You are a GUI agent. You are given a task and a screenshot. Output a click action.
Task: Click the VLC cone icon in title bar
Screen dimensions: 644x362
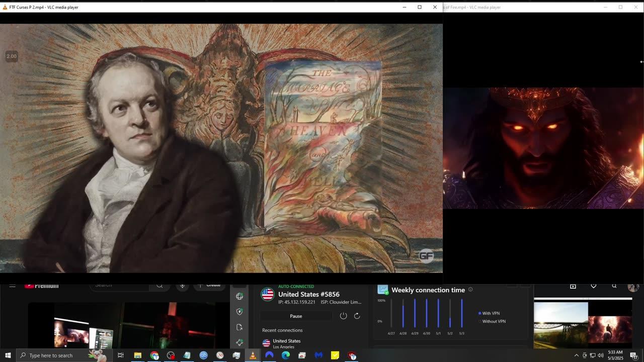tap(5, 7)
